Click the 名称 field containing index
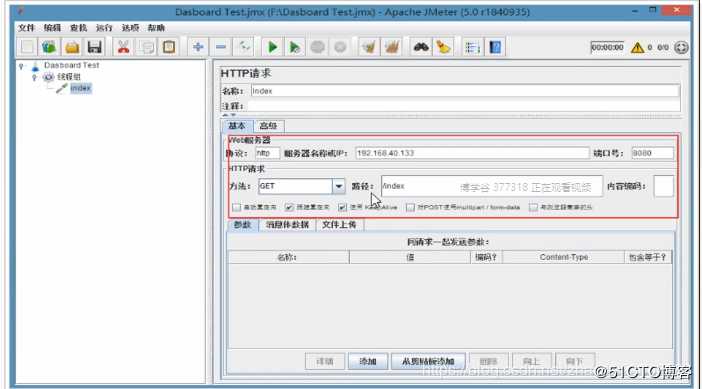The width and height of the screenshot is (702, 389). click(465, 91)
